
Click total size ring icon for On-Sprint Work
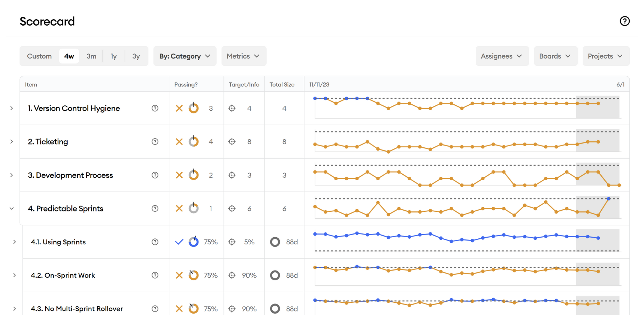[x=275, y=275]
